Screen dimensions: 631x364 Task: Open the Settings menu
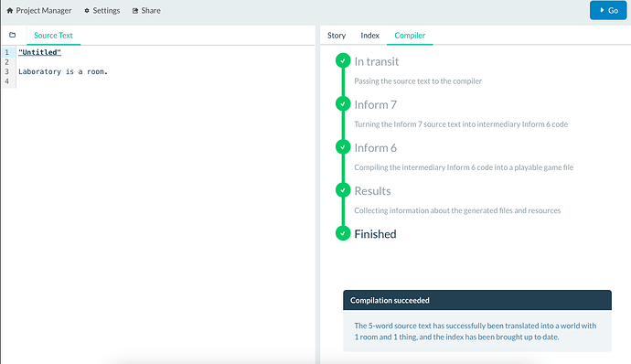(102, 10)
